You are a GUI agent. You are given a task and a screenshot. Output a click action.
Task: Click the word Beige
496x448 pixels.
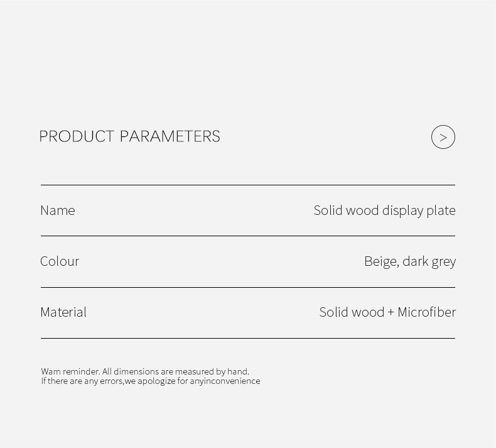pyautogui.click(x=380, y=261)
